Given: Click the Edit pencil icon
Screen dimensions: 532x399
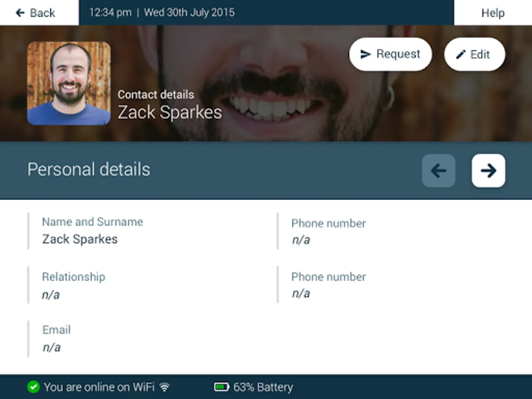Looking at the screenshot, I should coord(461,54).
